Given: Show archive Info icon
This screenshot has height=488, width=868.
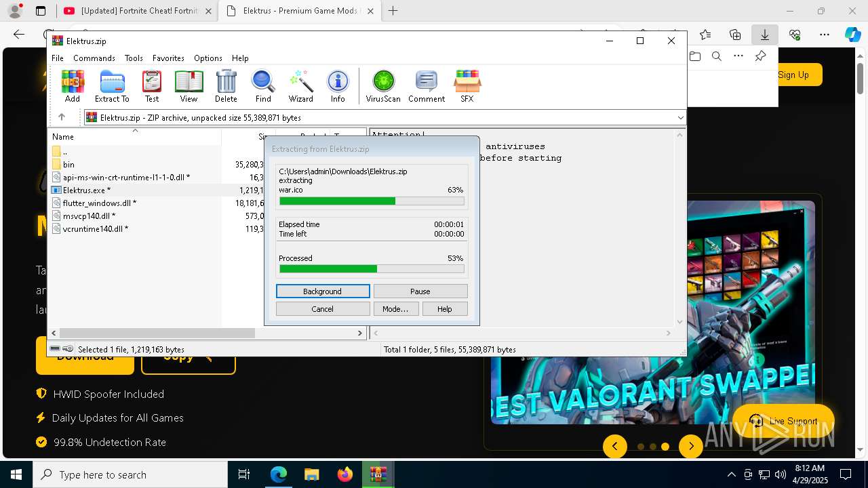Looking at the screenshot, I should pos(338,86).
